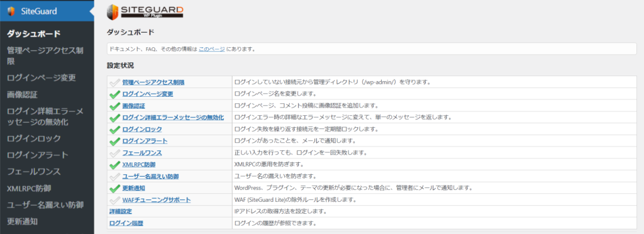Click green checkmark beside ログインページ変更

114,94
